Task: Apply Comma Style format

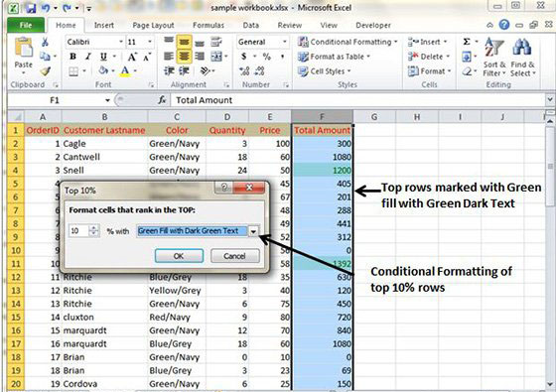Action: pos(282,57)
